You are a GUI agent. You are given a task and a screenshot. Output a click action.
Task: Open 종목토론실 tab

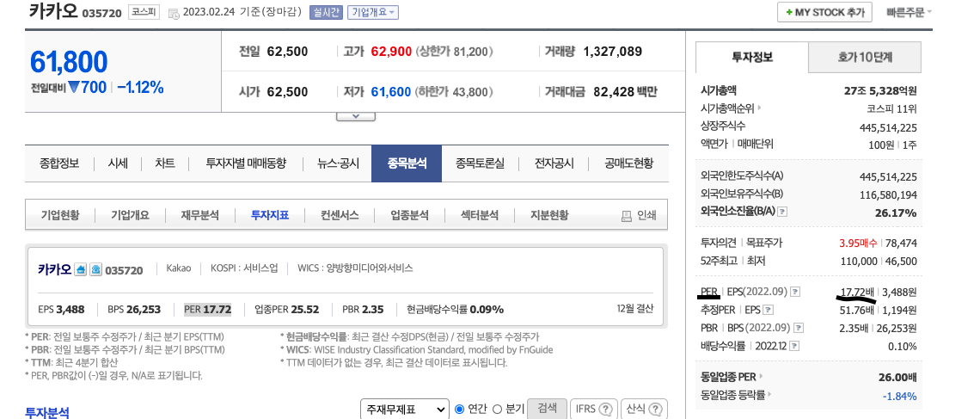click(x=480, y=163)
